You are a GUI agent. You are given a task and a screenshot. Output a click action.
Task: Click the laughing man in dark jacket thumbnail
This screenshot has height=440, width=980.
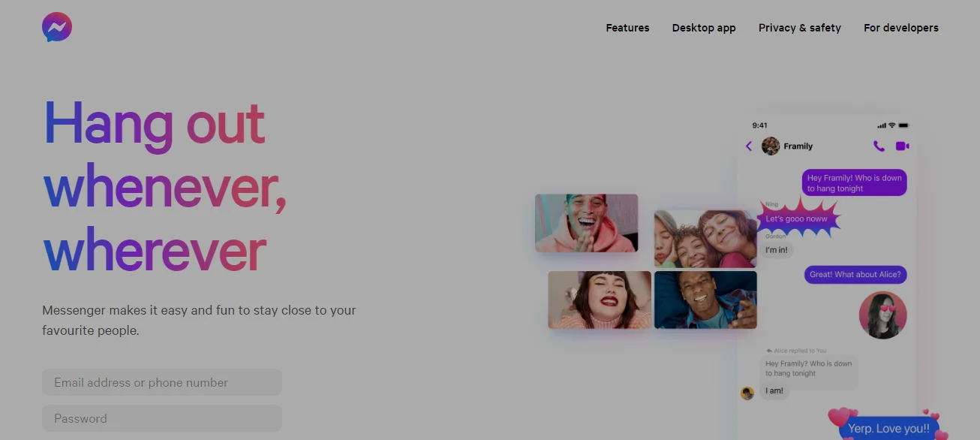point(705,300)
